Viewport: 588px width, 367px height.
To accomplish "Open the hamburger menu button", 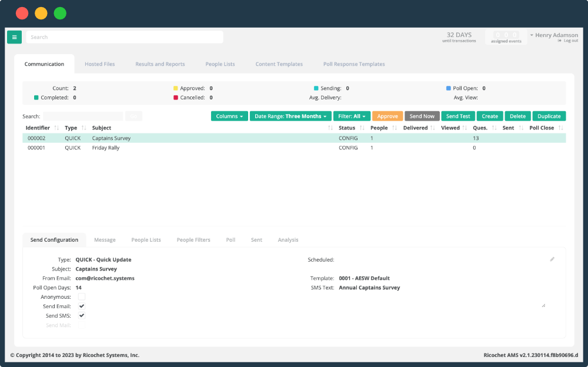I will pyautogui.click(x=14, y=37).
